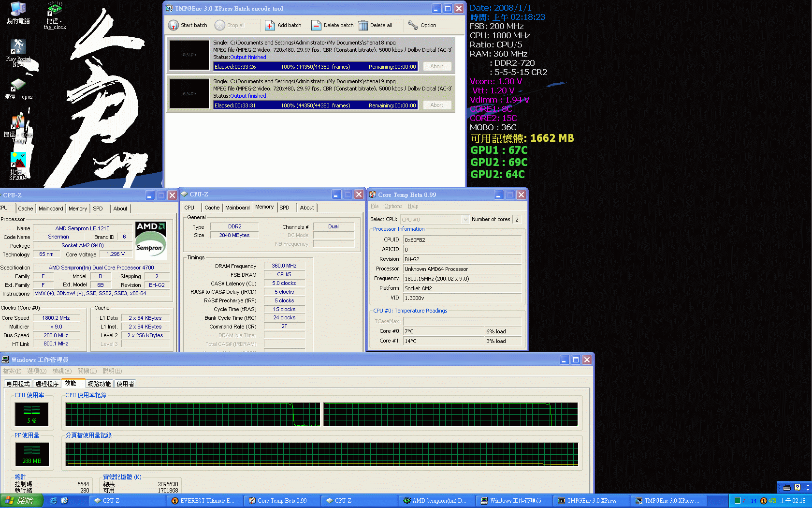The image size is (812, 508).
Task: Click the CPU usage gauge showing 5%
Action: point(32,414)
